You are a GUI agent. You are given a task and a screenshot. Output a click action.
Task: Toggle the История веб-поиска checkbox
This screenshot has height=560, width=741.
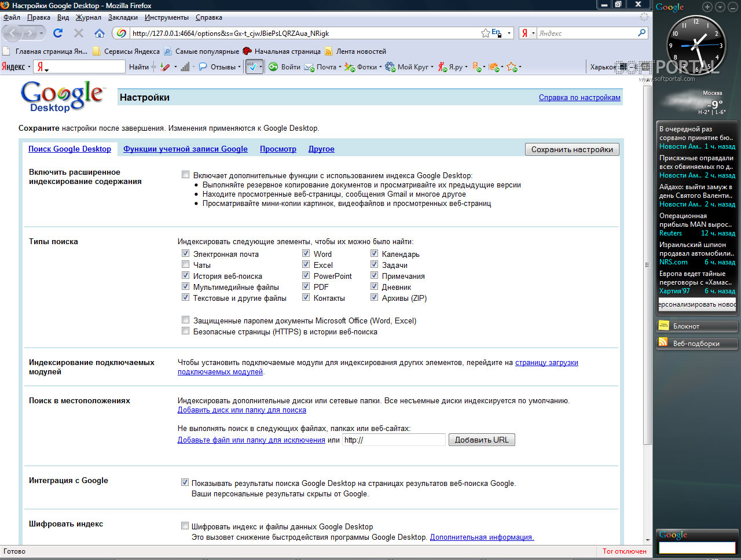[x=185, y=275]
